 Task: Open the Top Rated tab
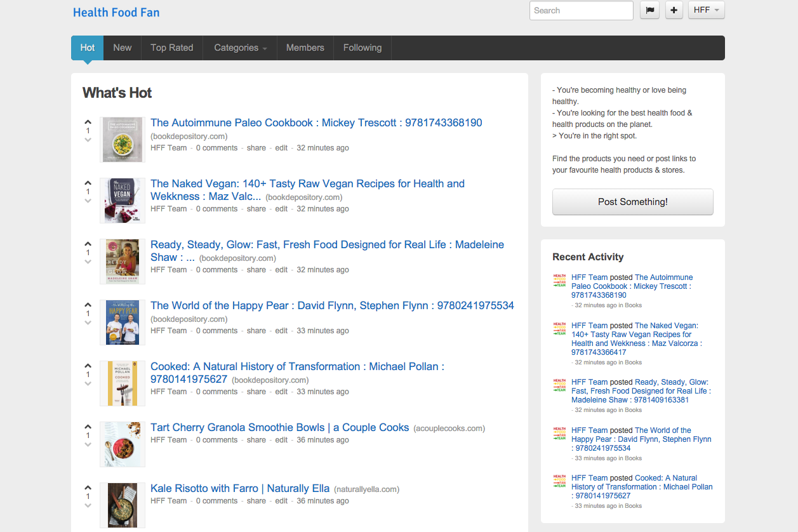point(171,48)
